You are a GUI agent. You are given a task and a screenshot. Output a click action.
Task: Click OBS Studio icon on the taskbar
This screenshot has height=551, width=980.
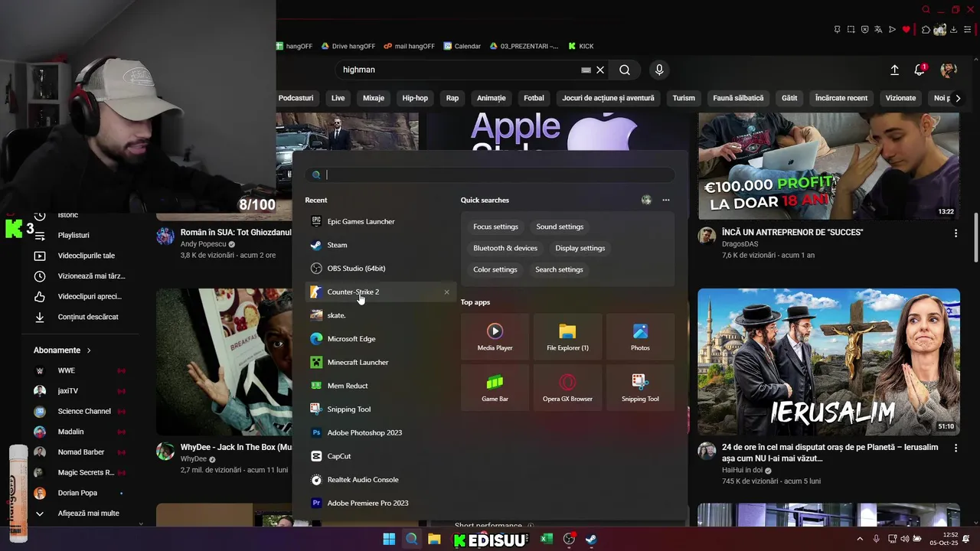click(569, 539)
